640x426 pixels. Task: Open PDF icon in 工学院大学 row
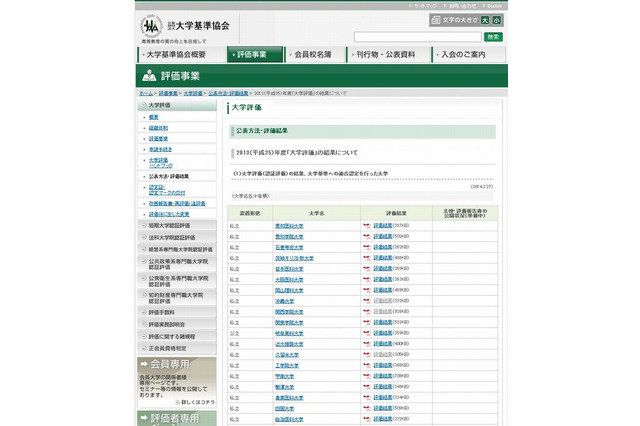pos(367,365)
